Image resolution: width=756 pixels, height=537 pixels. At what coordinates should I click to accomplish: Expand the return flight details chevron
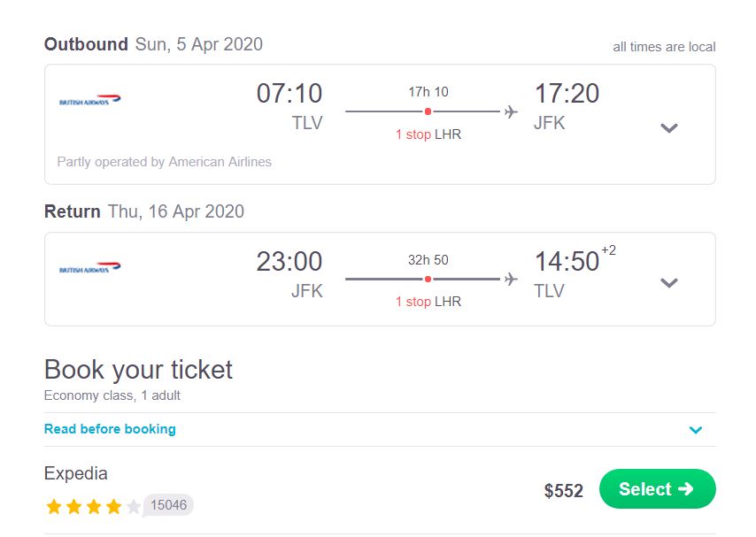[669, 283]
